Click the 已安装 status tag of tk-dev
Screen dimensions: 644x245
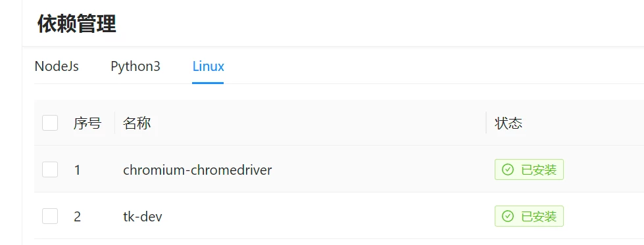tap(529, 216)
